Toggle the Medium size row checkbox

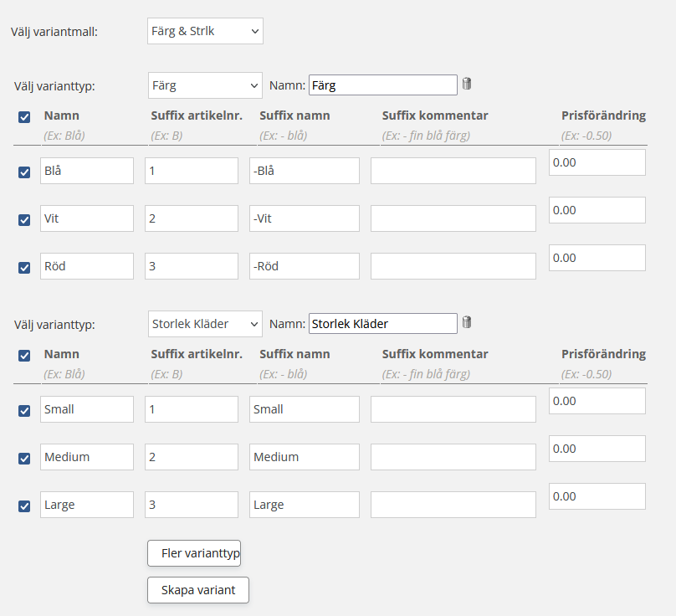(x=24, y=458)
